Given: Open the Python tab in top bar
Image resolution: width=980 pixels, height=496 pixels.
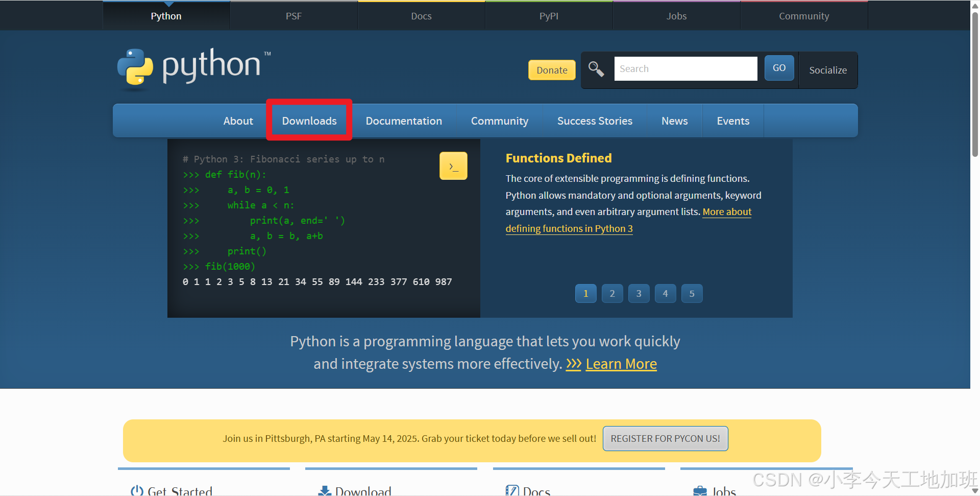Looking at the screenshot, I should [x=166, y=16].
